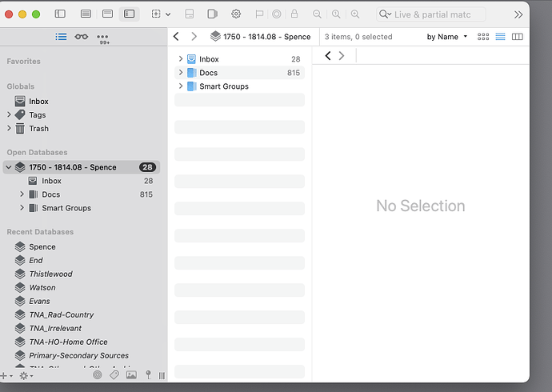Expand Docs group in sidebar
The height and width of the screenshot is (392, 552).
point(22,194)
